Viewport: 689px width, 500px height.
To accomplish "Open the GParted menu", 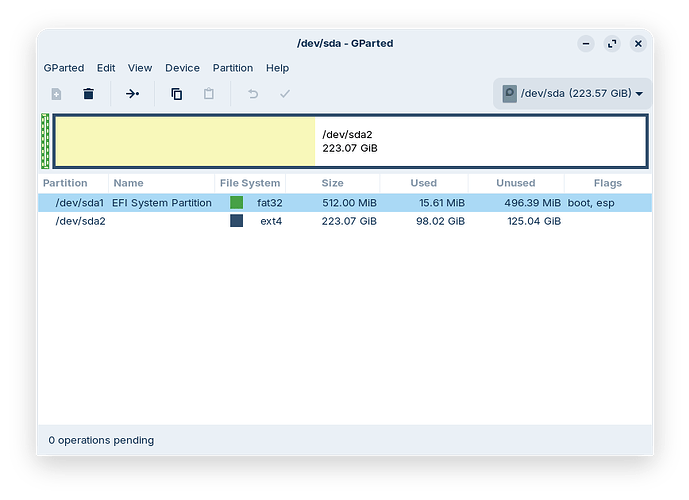I will [x=64, y=68].
